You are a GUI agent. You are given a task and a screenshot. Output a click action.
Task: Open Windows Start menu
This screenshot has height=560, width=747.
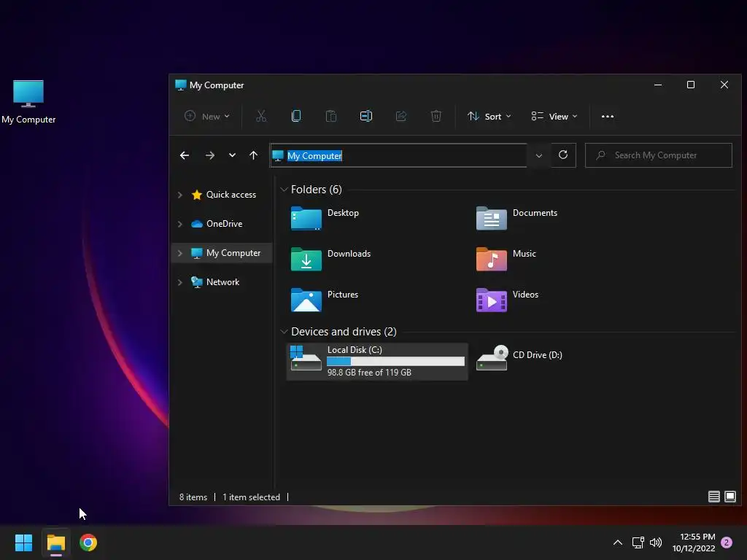tap(23, 542)
